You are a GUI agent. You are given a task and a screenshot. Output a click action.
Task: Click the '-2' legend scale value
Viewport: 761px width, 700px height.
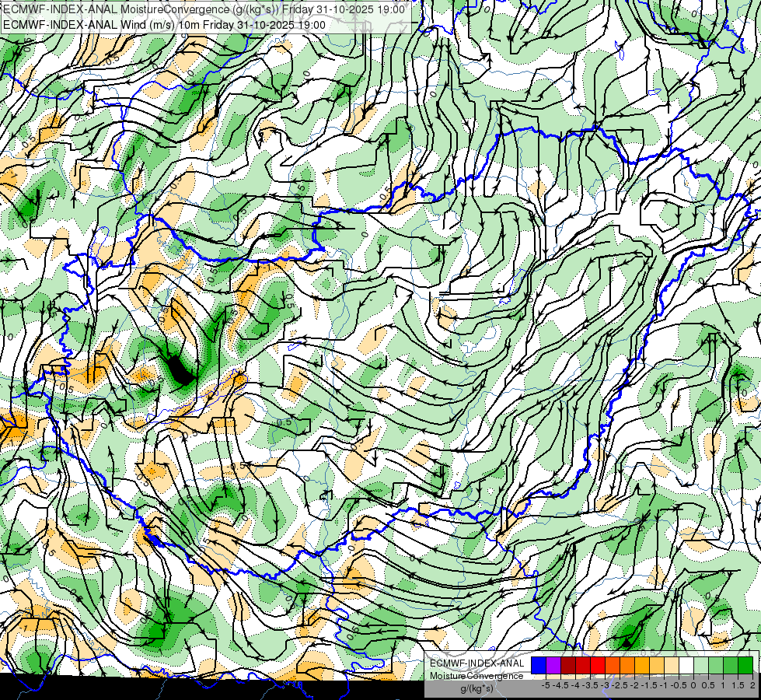pyautogui.click(x=635, y=685)
